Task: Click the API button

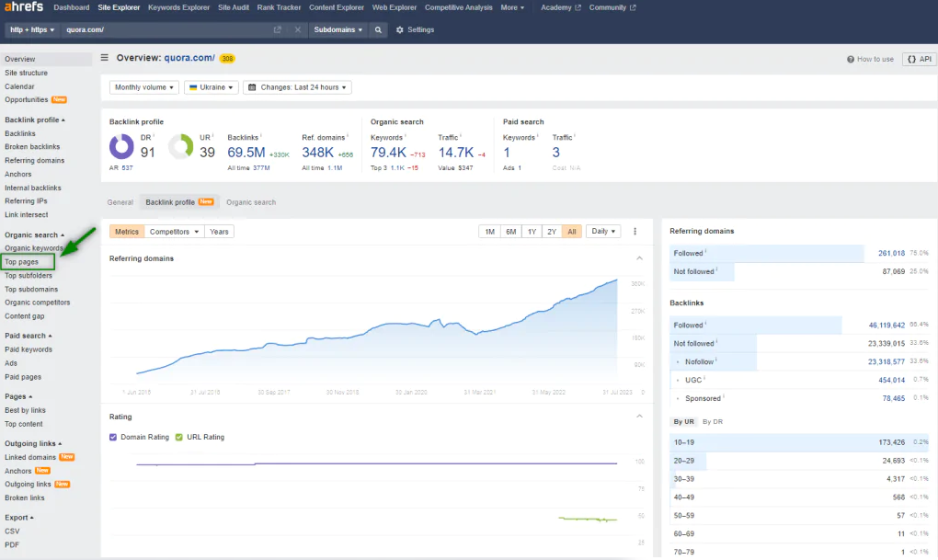Action: click(920, 59)
